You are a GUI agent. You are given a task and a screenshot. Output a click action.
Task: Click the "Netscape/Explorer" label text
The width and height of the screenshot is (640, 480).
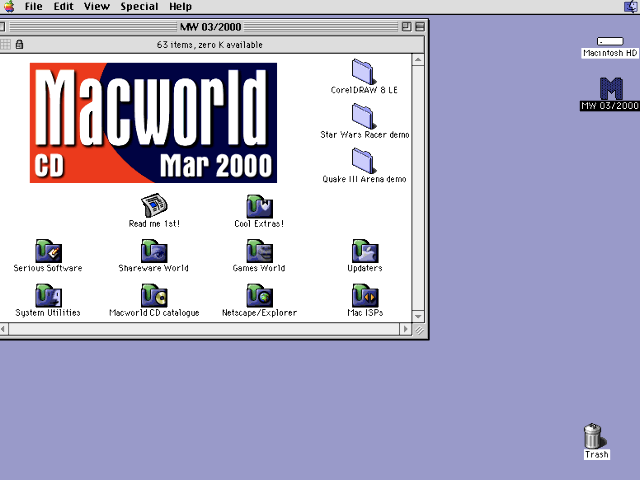[x=259, y=313]
